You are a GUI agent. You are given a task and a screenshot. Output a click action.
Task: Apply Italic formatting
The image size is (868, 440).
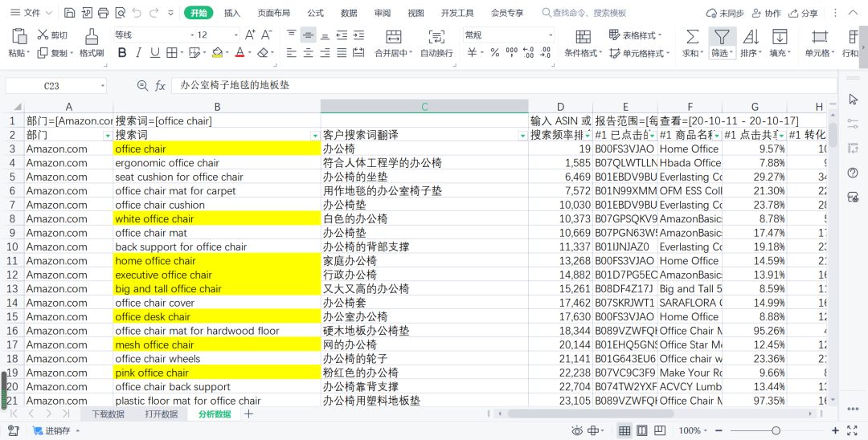(x=138, y=52)
